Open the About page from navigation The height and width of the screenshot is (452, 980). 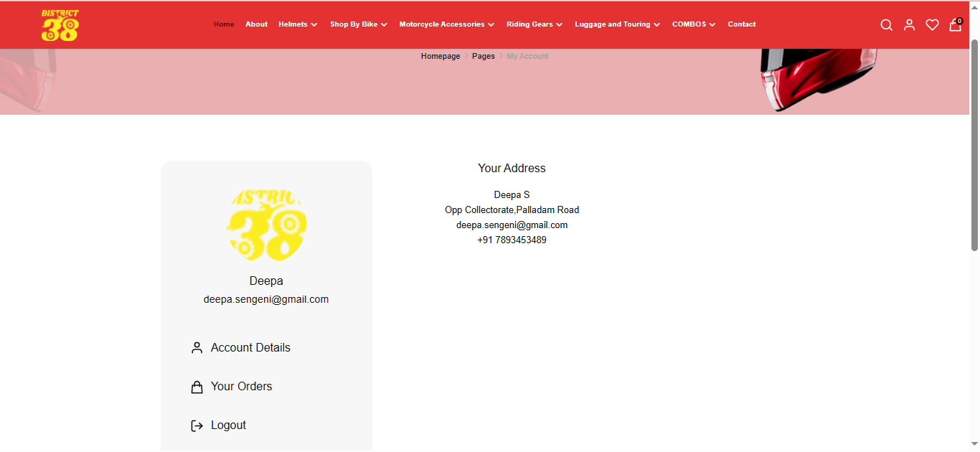coord(256,24)
